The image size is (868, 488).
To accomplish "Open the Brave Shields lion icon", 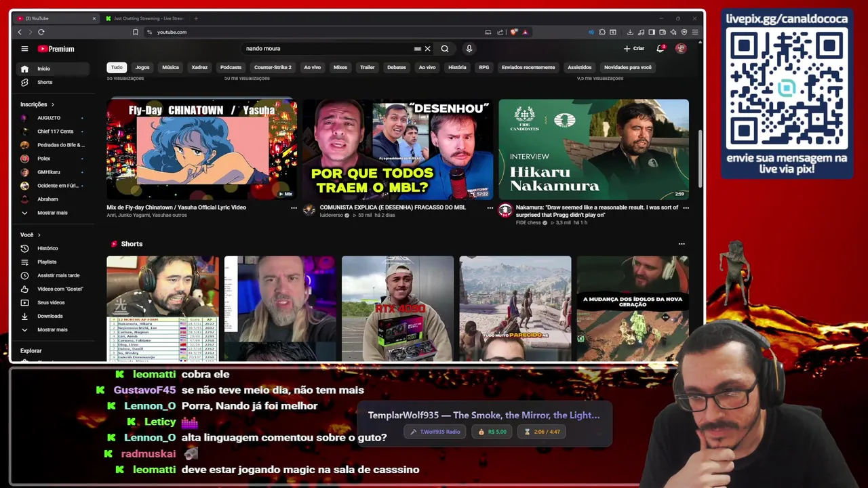I will pos(514,32).
